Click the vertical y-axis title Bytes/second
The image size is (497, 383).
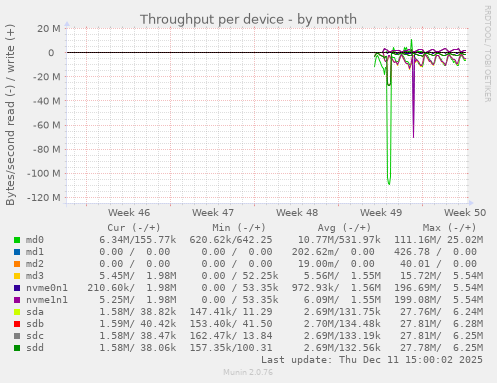(10, 115)
